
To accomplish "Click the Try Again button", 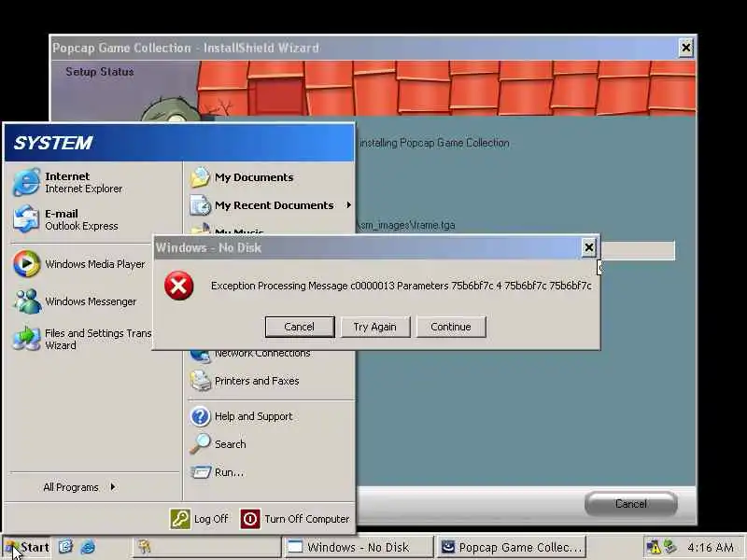I will (375, 327).
